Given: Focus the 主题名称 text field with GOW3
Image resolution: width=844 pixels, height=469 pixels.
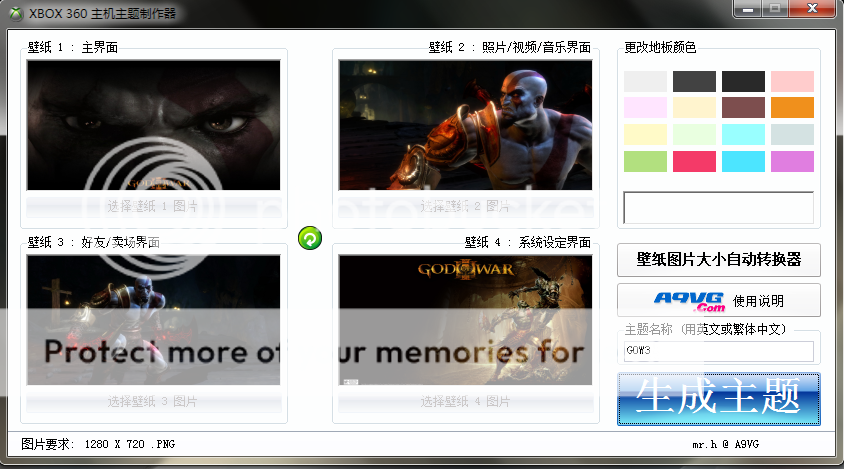Looking at the screenshot, I should click(718, 351).
